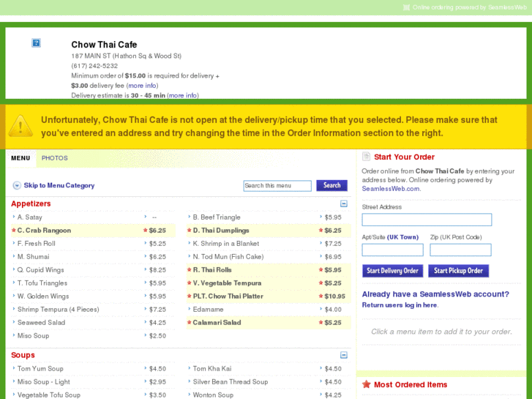Screen dimensions: 532x399
Task: Click the restaurant logo placeholder icon
Action: click(36, 42)
